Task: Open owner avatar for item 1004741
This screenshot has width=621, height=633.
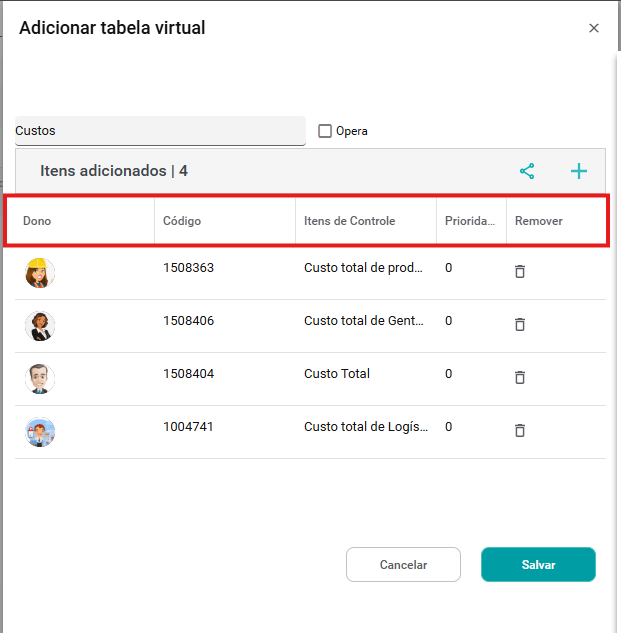Action: coord(40,431)
